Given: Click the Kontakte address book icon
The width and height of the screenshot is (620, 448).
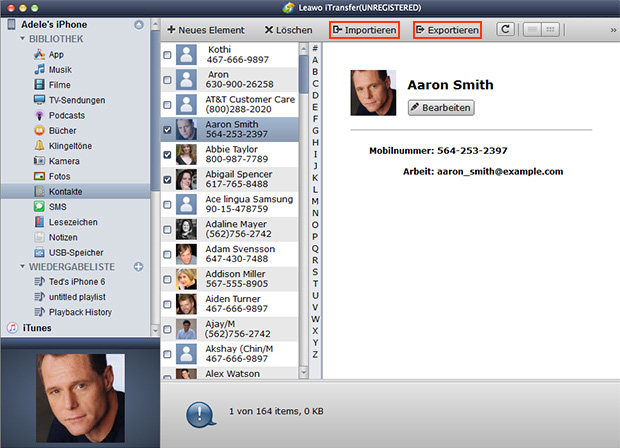Looking at the screenshot, I should pyautogui.click(x=39, y=191).
